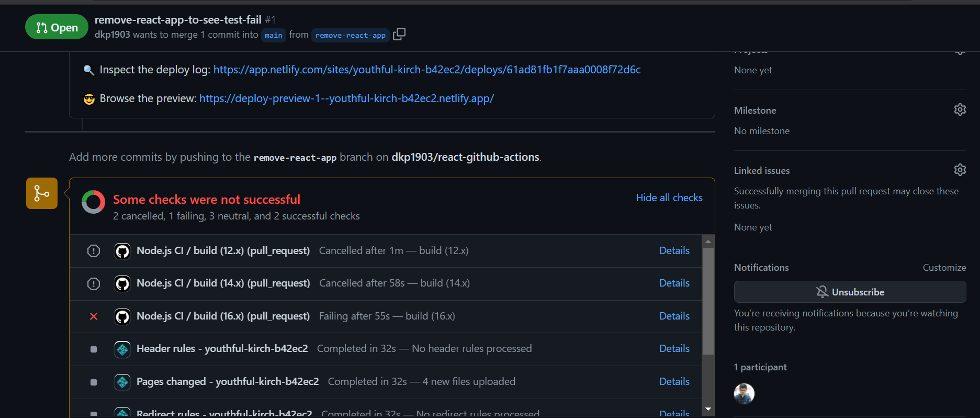Unsubscribe from notifications
Image resolution: width=980 pixels, height=418 pixels.
(x=850, y=292)
